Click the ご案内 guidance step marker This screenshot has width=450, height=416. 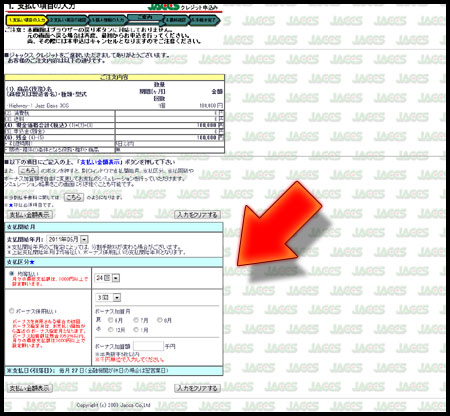(145, 17)
